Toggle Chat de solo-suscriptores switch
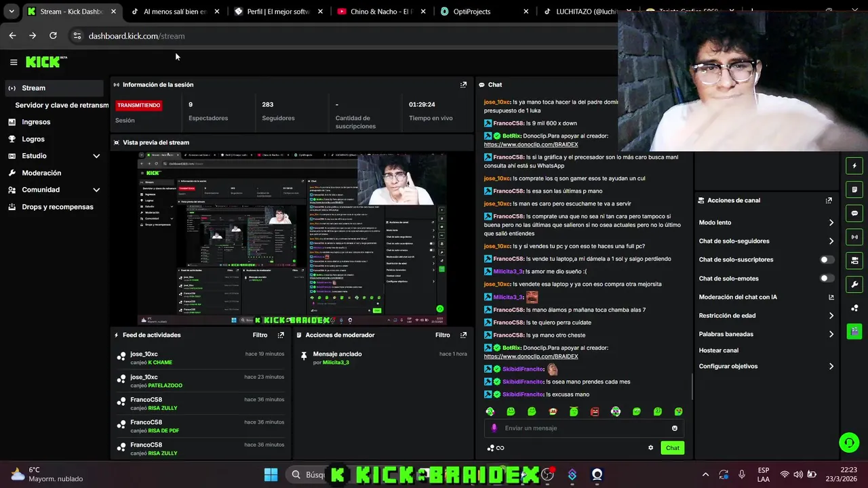The width and height of the screenshot is (868, 488). click(827, 260)
